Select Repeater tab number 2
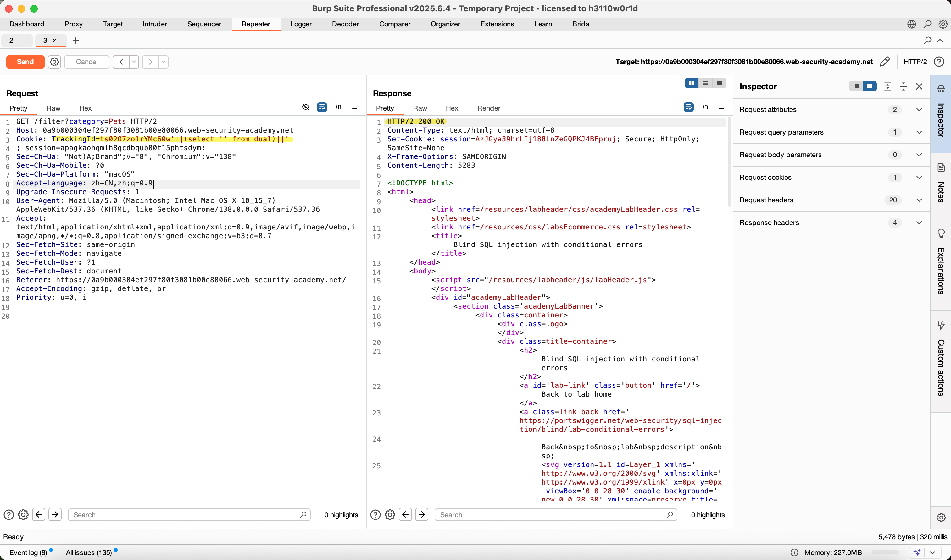 pos(17,40)
